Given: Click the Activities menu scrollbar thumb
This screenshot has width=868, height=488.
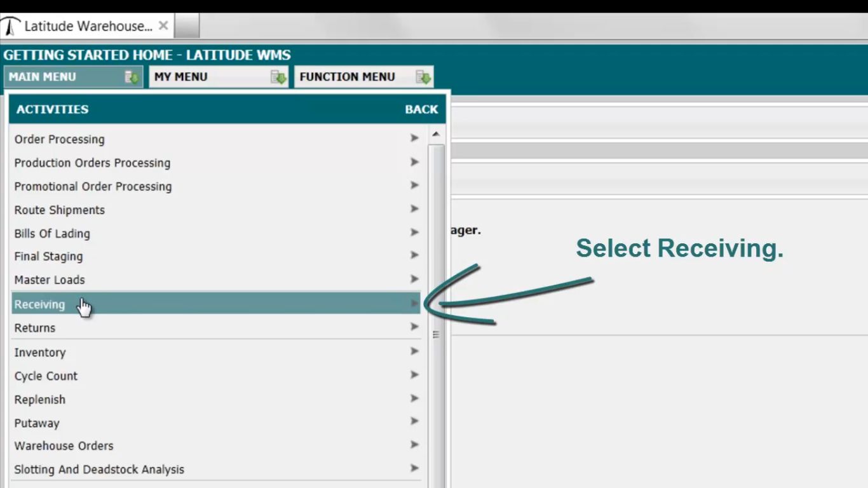Looking at the screenshot, I should click(436, 316).
